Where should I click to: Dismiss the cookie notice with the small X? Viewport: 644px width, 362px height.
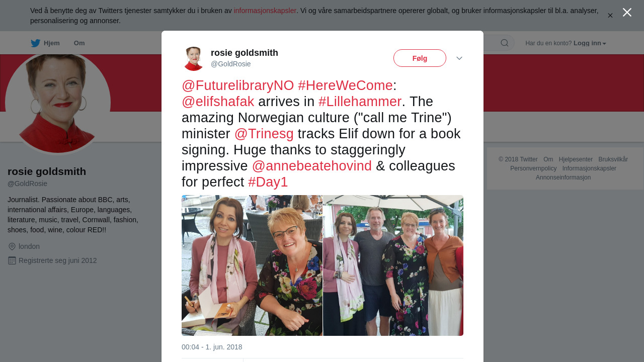tap(610, 16)
